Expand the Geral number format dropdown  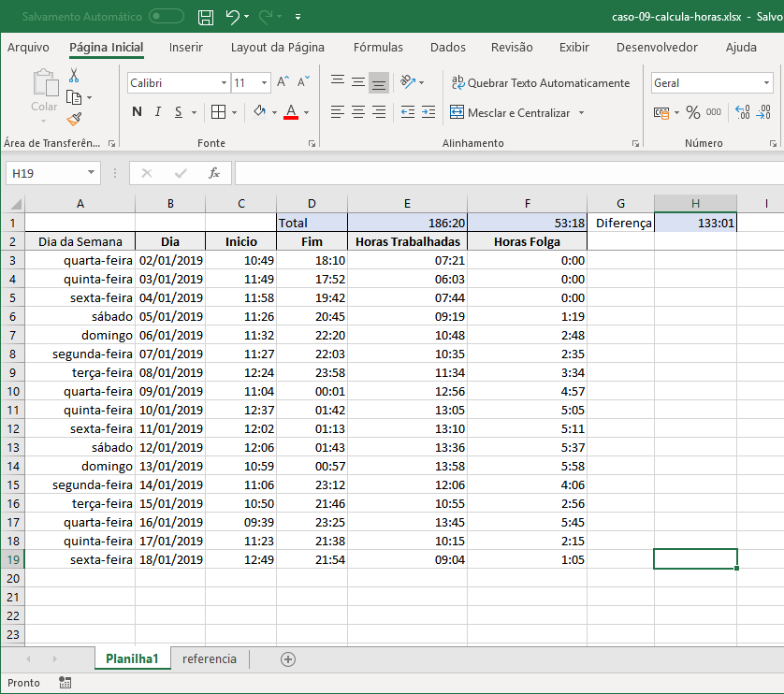click(767, 83)
